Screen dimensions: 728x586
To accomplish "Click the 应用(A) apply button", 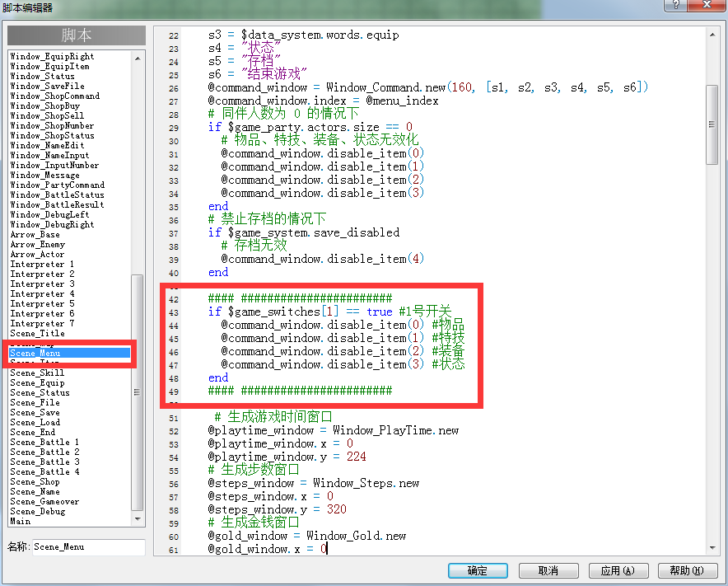I will tap(618, 570).
